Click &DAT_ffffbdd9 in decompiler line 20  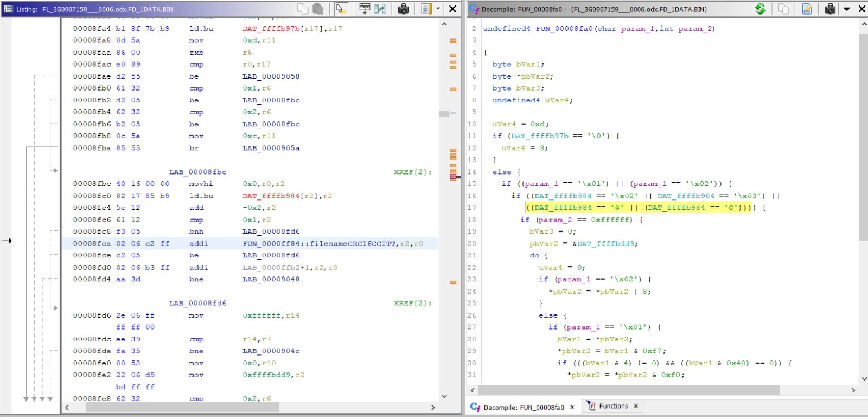[604, 244]
